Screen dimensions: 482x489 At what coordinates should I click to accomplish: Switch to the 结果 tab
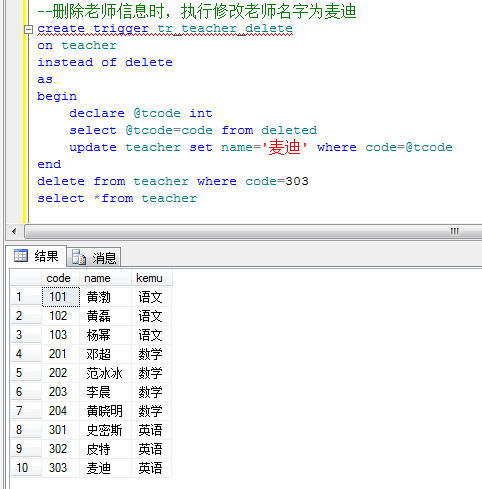tap(36, 256)
